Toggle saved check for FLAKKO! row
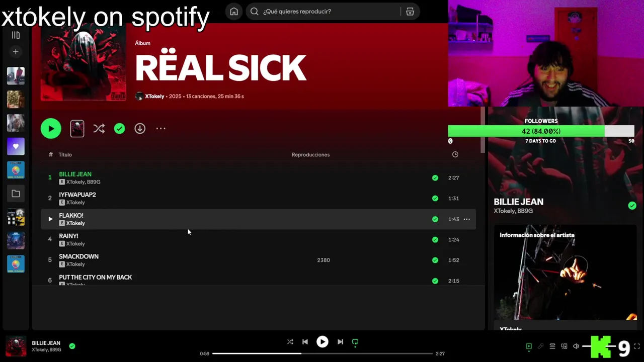Viewport: 644px width, 362px height. (435, 219)
